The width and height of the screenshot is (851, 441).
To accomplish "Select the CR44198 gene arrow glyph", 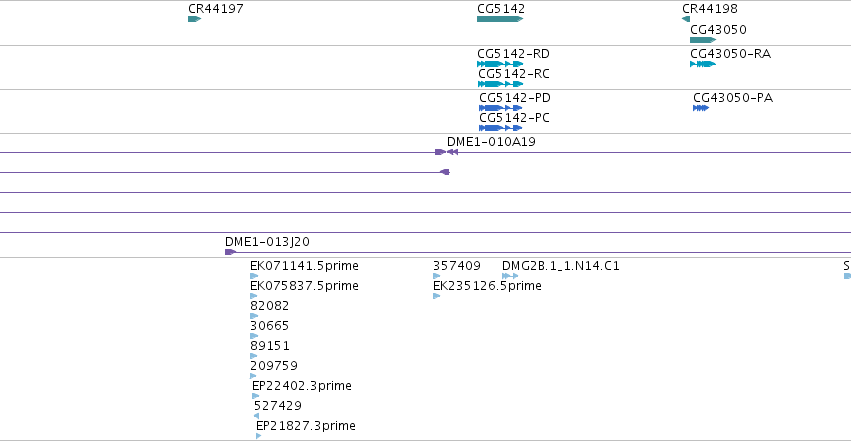I will (686, 19).
